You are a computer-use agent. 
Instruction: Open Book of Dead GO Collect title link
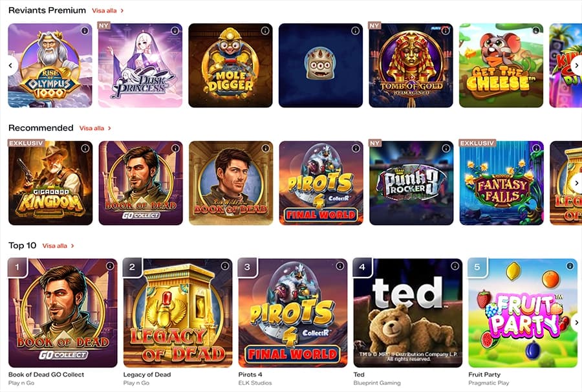pyautogui.click(x=47, y=375)
